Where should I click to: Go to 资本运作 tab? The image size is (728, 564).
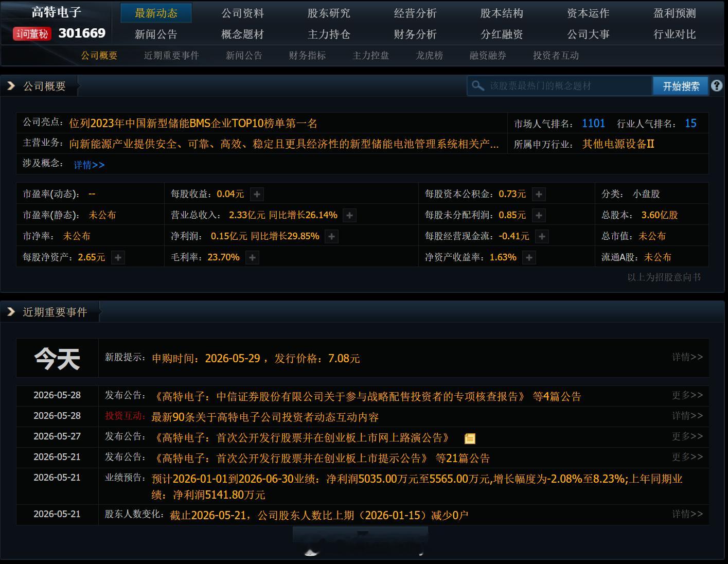tap(588, 13)
